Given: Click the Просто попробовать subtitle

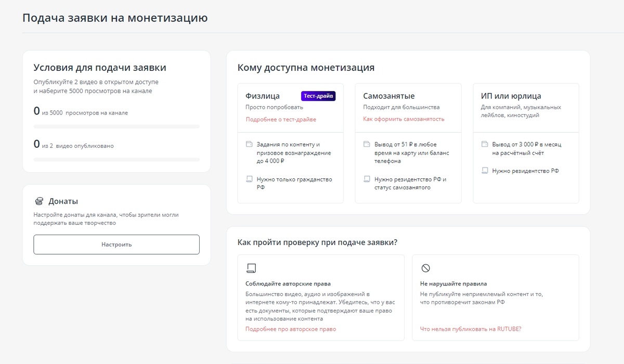Looking at the screenshot, I should (274, 108).
